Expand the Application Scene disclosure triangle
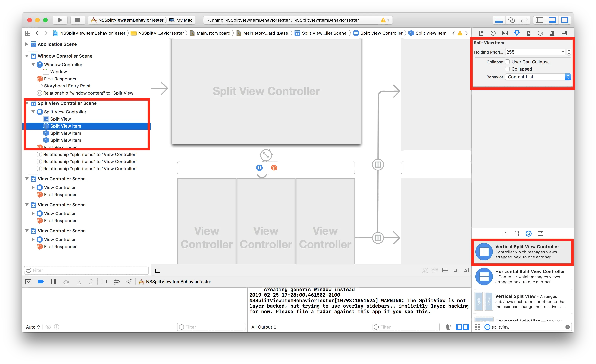 coord(27,44)
